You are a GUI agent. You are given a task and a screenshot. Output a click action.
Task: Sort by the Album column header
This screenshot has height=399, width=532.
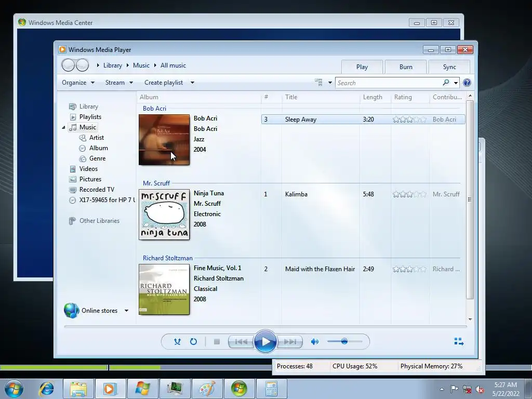149,97
